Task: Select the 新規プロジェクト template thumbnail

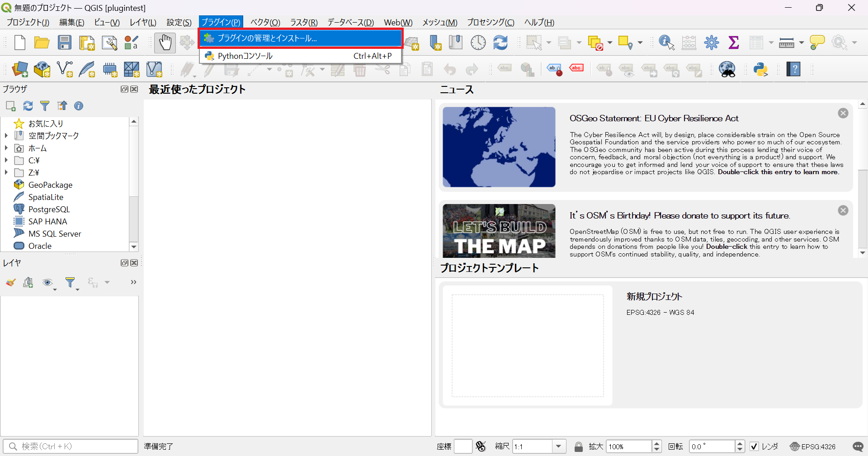Action: pos(528,346)
